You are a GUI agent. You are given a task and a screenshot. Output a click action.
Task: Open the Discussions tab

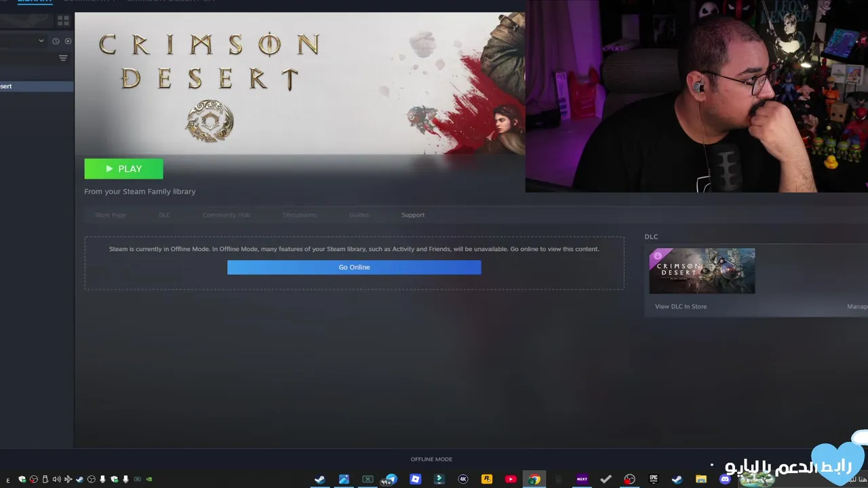pyautogui.click(x=300, y=215)
